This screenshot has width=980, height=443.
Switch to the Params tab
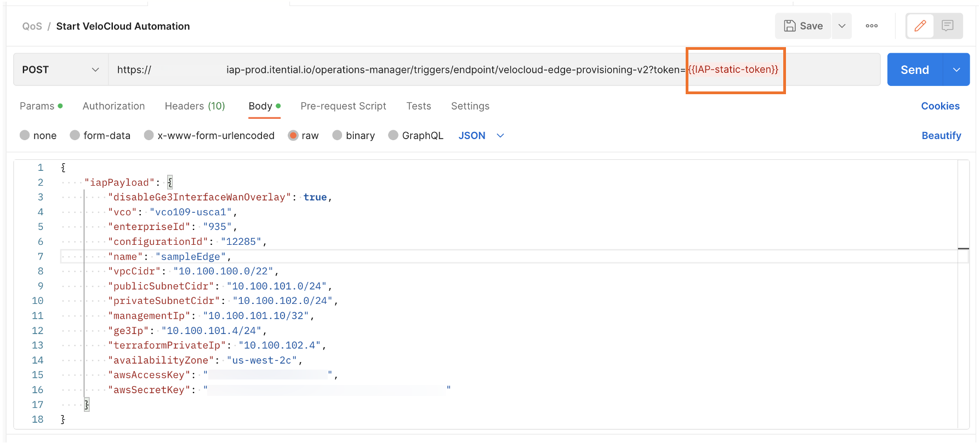[37, 106]
